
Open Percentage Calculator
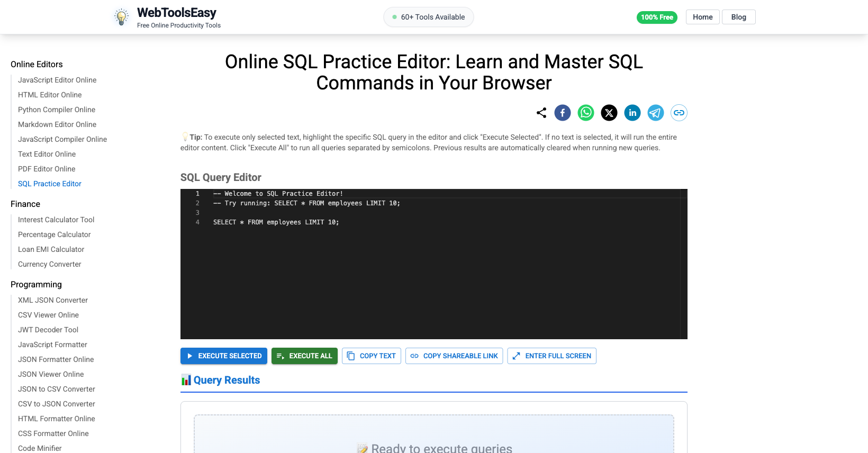(55, 234)
